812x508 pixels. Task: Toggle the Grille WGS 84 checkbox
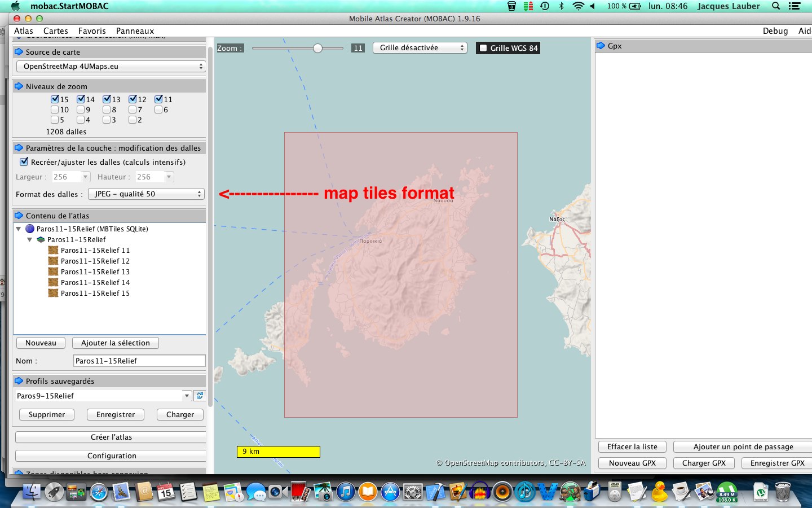click(x=483, y=48)
